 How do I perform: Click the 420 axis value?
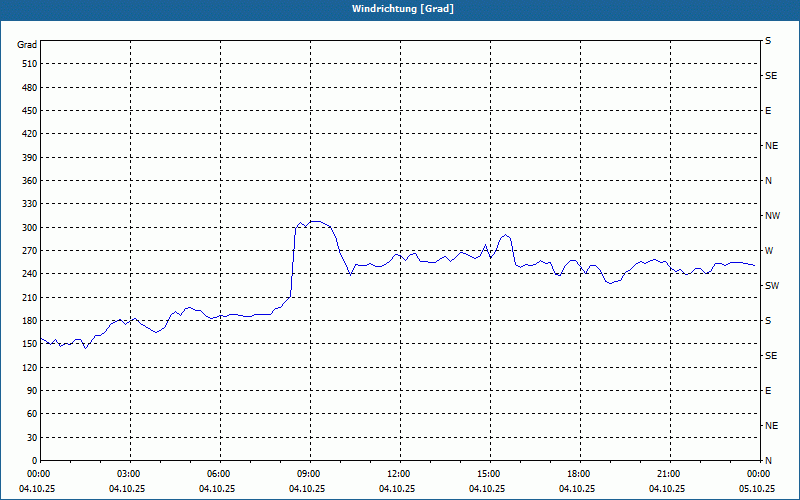[30, 134]
